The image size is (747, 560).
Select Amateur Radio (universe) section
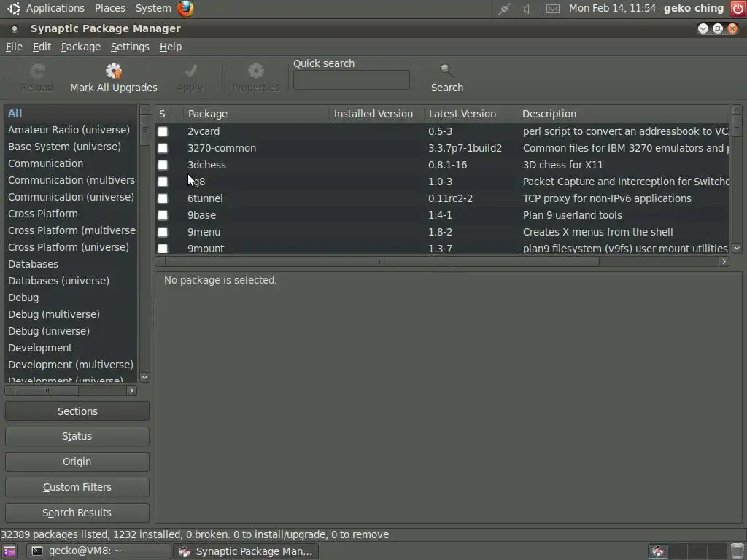[71, 130]
